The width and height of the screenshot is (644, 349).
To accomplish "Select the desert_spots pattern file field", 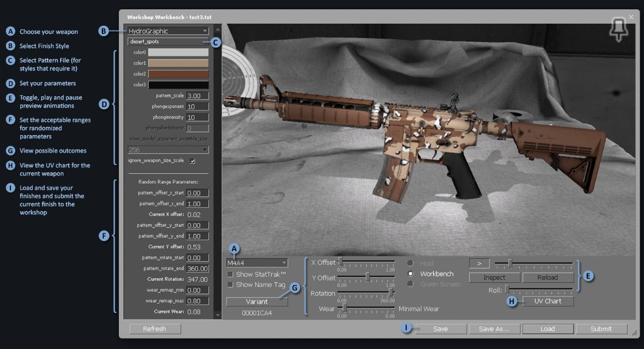I will tap(168, 42).
